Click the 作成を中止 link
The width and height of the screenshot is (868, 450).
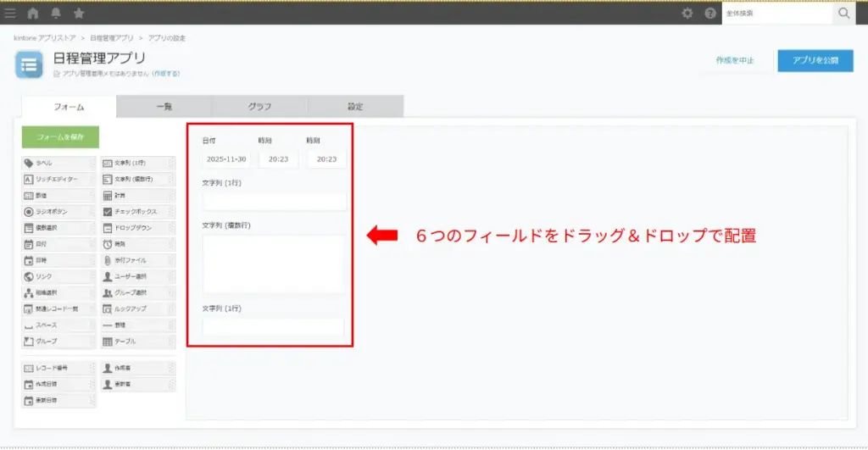coord(735,60)
